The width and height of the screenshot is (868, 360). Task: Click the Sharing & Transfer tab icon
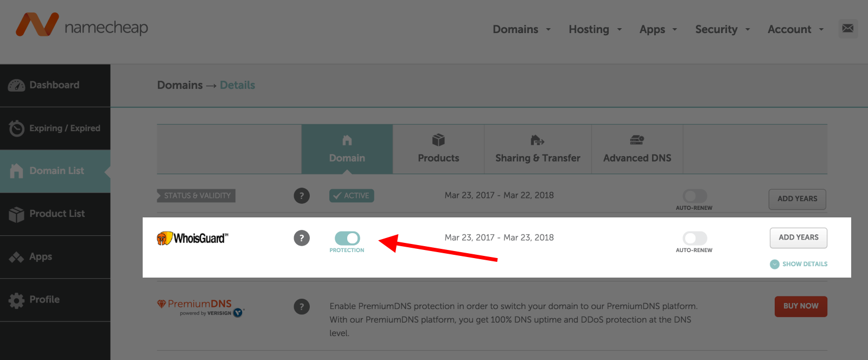tap(537, 140)
